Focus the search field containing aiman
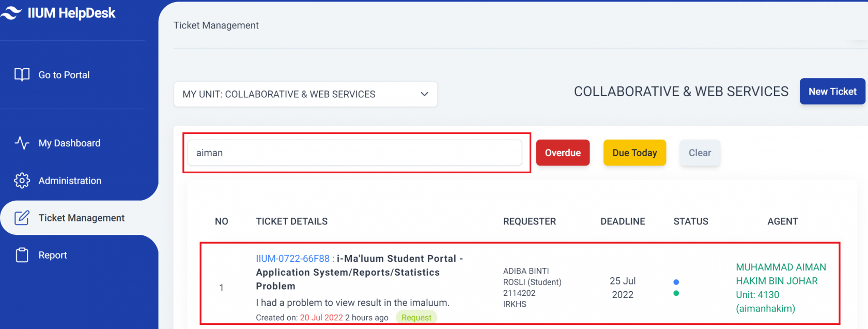The height and width of the screenshot is (329, 868). [x=355, y=153]
